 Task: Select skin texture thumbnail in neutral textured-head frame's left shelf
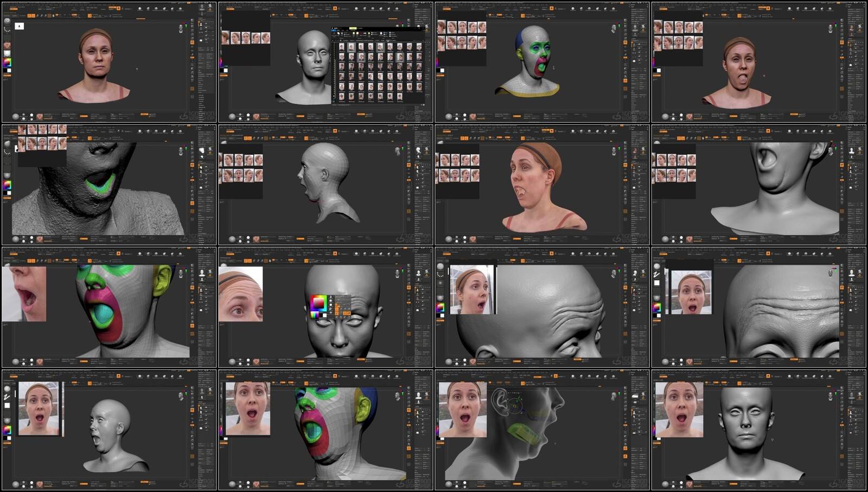7,46
